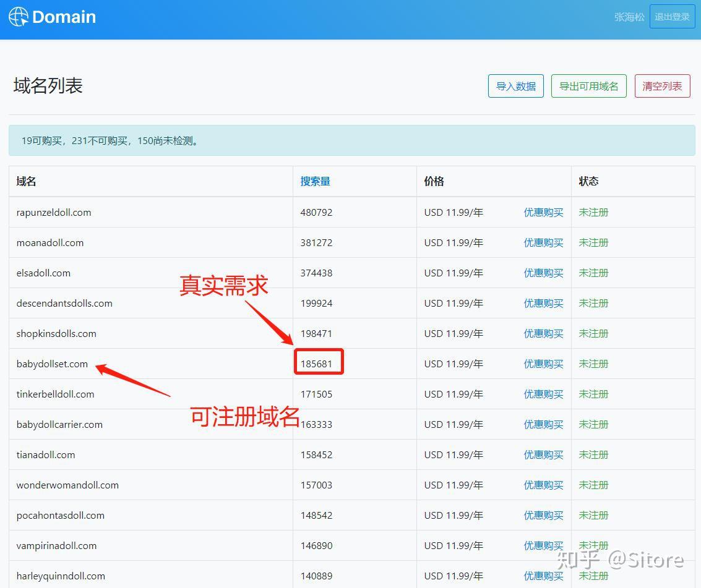
Task: Click the 未注册 status for tianadoll.com
Action: (x=594, y=455)
